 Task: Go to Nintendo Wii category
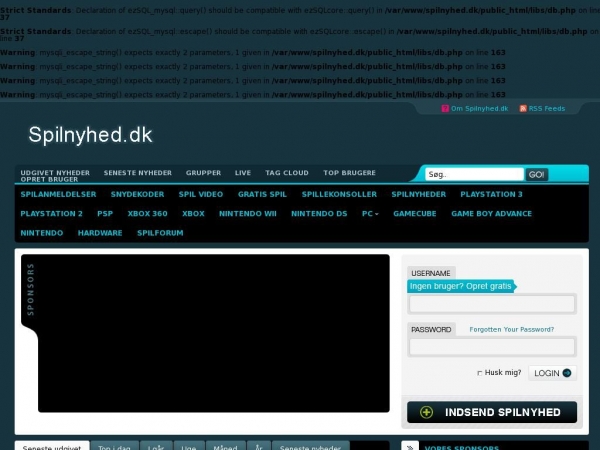[248, 214]
